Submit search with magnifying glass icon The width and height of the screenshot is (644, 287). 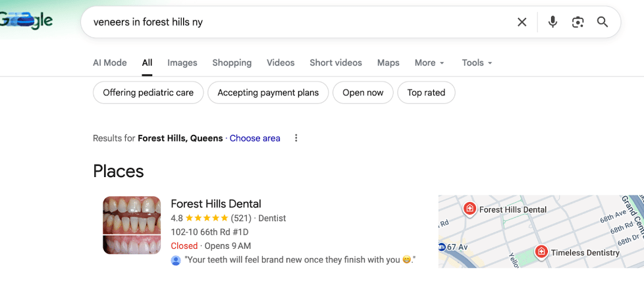point(603,22)
